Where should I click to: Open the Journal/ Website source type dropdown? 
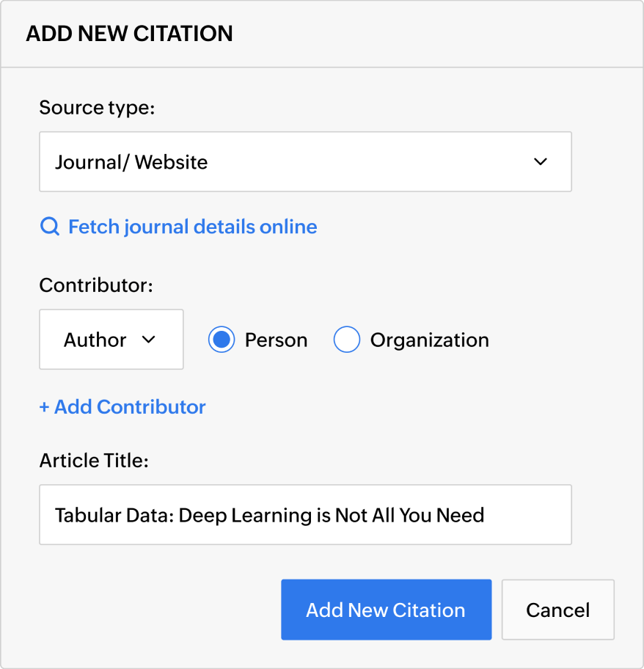pyautogui.click(x=305, y=161)
